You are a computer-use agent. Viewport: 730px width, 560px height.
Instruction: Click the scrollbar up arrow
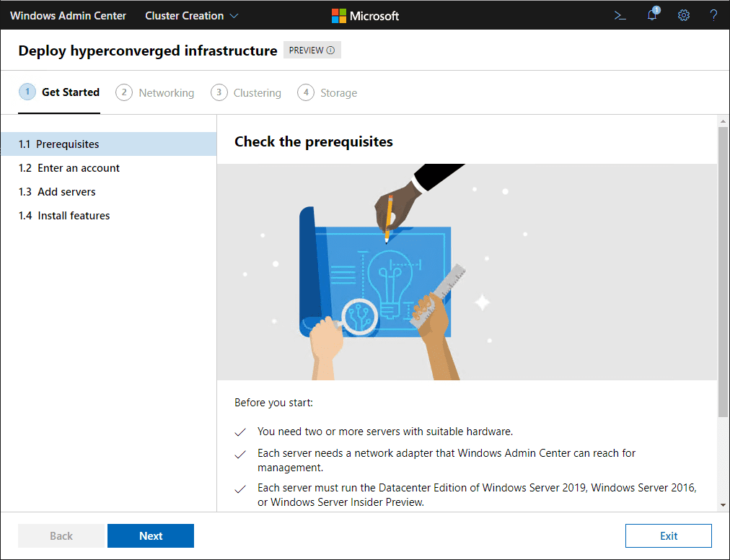point(723,121)
